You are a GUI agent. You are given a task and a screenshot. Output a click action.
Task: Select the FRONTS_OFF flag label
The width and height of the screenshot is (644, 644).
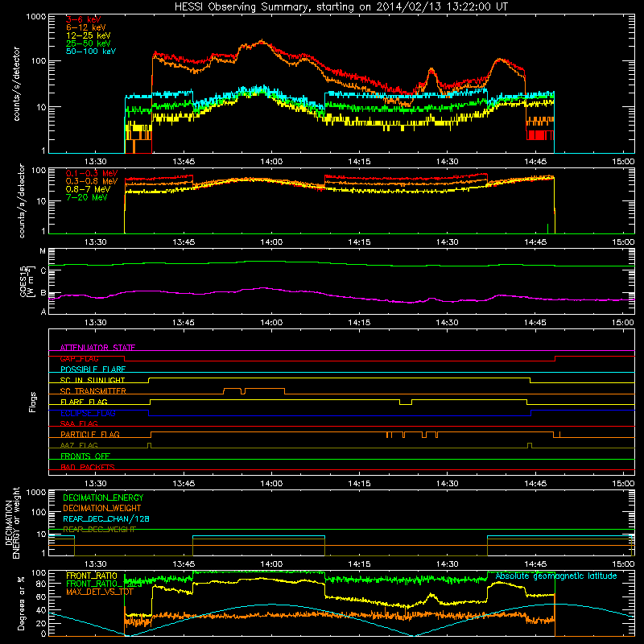(85, 456)
